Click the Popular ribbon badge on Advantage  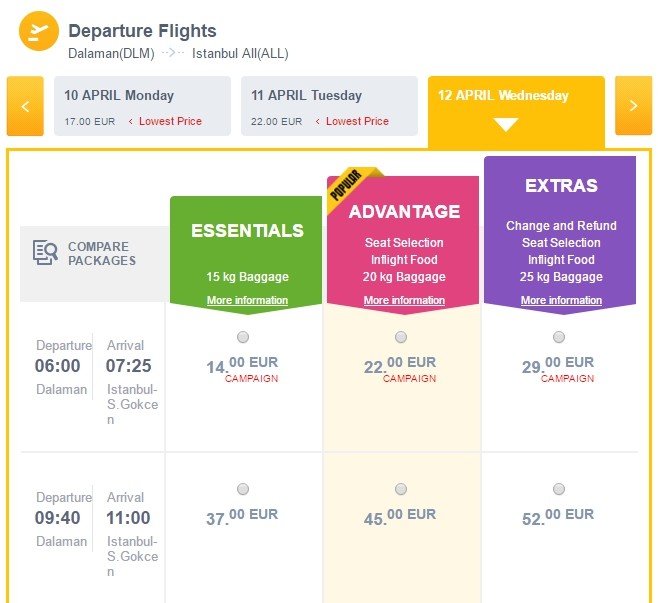pos(345,184)
